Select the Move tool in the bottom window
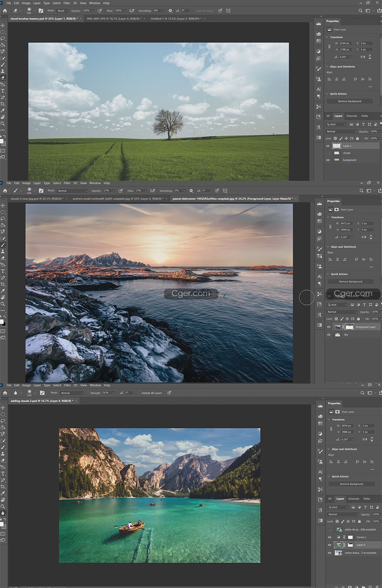The image size is (382, 588). click(x=3, y=408)
